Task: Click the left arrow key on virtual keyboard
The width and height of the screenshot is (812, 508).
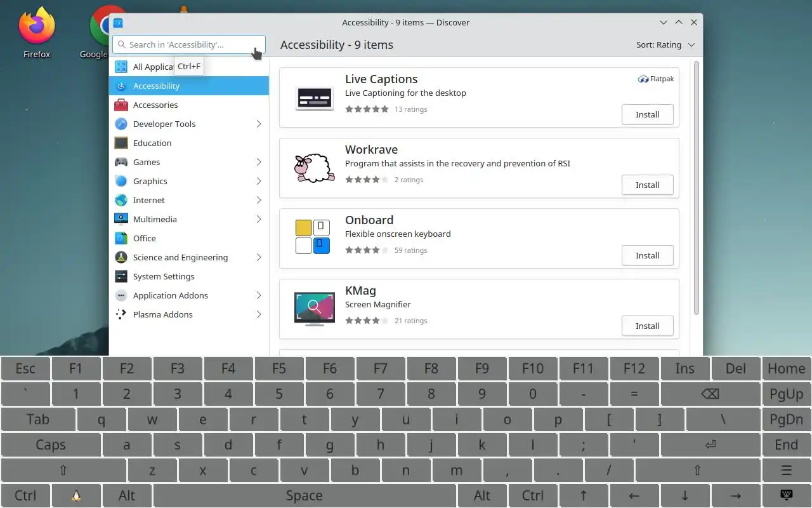Action: [x=634, y=496]
